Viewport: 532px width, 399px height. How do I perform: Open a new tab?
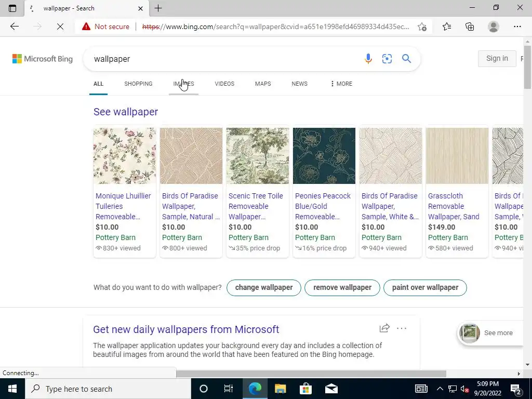coord(158,8)
